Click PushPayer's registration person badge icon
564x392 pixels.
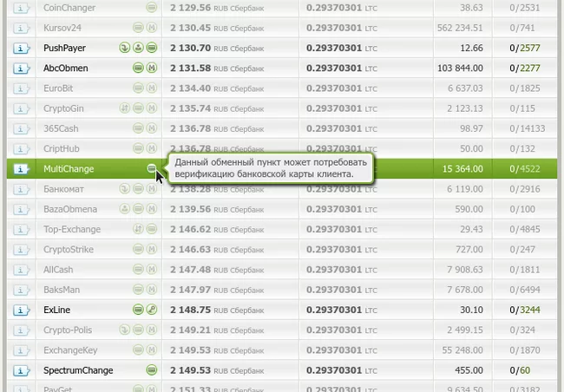point(138,48)
